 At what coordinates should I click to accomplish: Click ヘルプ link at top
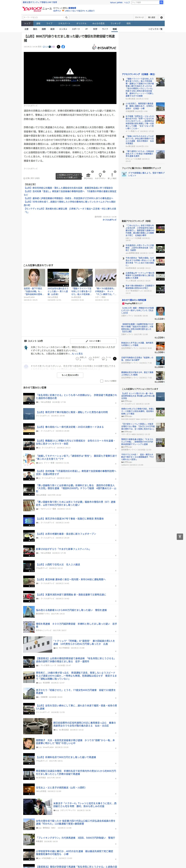click(x=127, y=2)
